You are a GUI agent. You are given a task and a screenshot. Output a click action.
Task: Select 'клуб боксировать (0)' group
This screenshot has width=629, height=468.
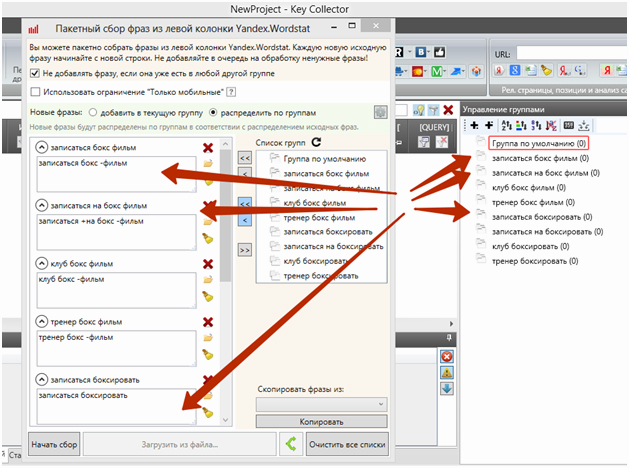(530, 246)
